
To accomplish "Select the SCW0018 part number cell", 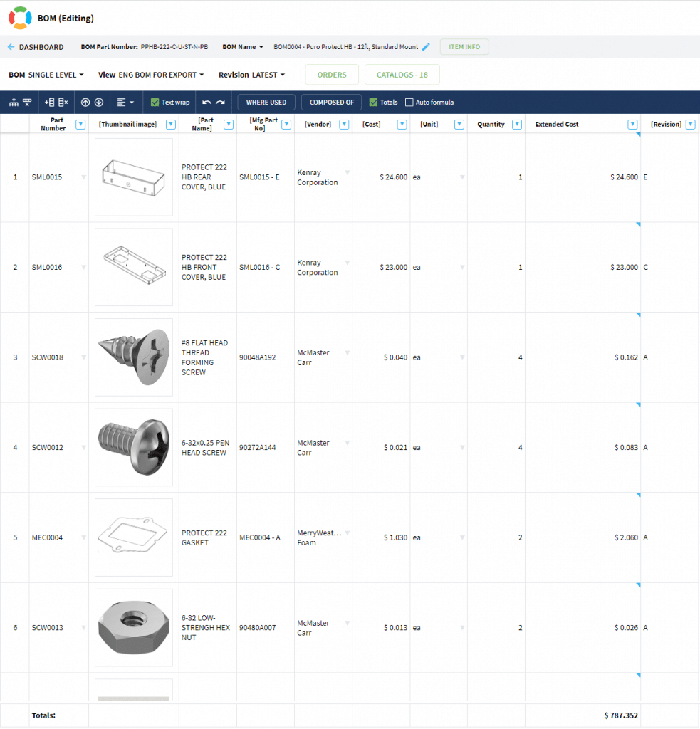I will click(x=58, y=357).
